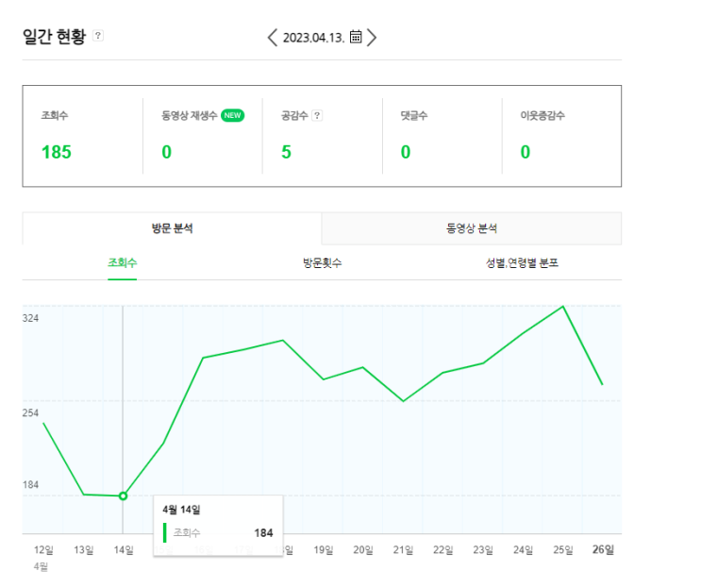The height and width of the screenshot is (588, 701).
Task: Click the 26일 label on the x-axis
Action: 603,549
